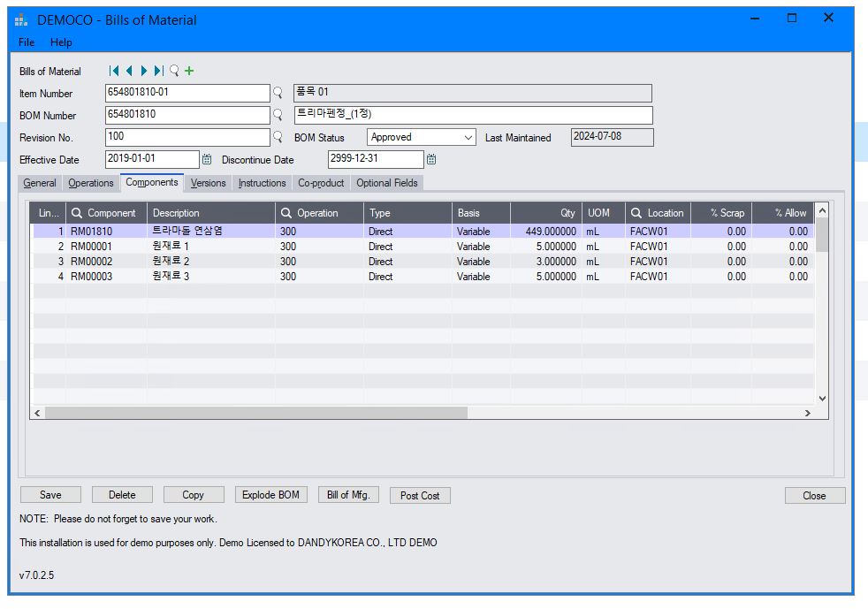Open the Discontinue Date calendar picker
This screenshot has width=868, height=609.
[x=431, y=159]
